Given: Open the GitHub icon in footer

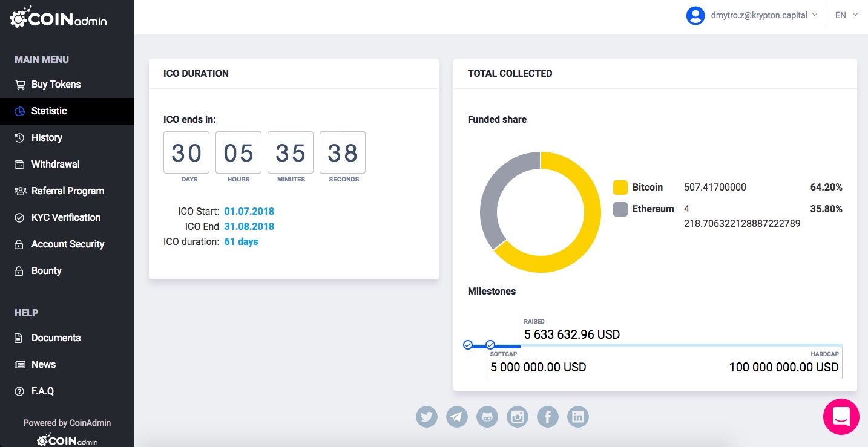Looking at the screenshot, I should pyautogui.click(x=487, y=417).
